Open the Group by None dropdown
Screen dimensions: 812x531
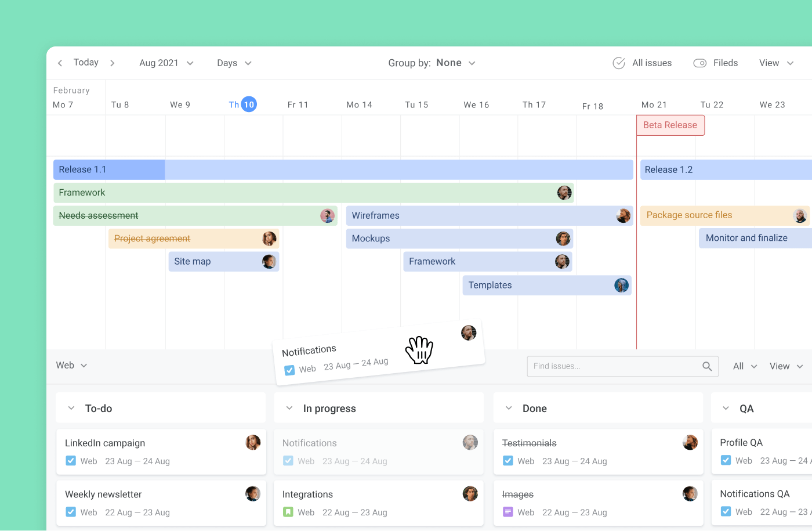click(432, 63)
